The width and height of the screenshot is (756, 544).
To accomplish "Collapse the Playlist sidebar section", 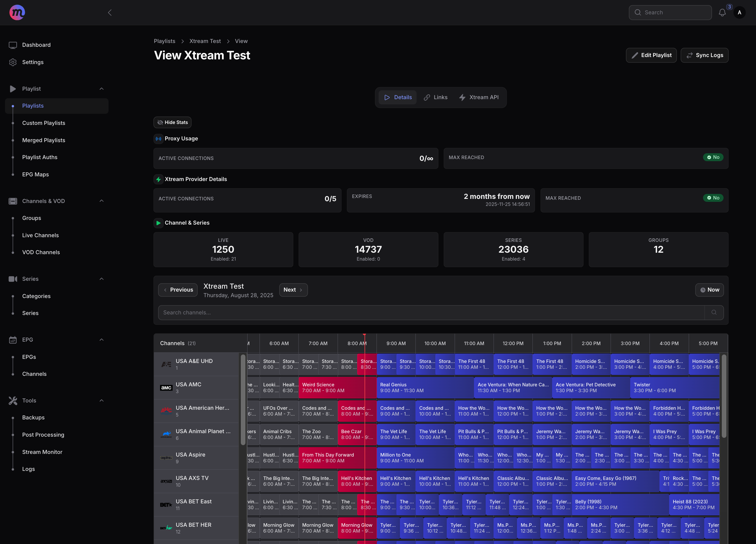I will 102,89.
